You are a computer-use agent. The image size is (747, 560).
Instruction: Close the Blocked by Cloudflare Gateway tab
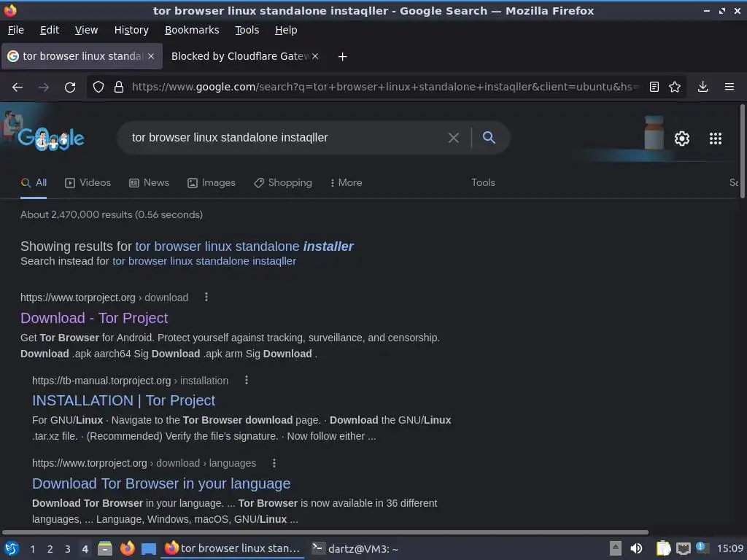click(x=315, y=56)
